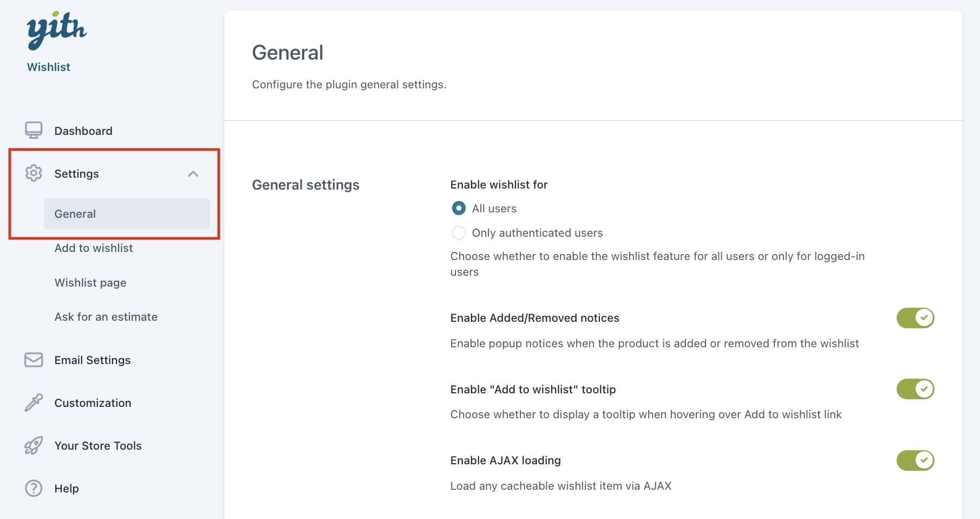Click the Enable AJAX loading label
980x519 pixels.
click(506, 460)
